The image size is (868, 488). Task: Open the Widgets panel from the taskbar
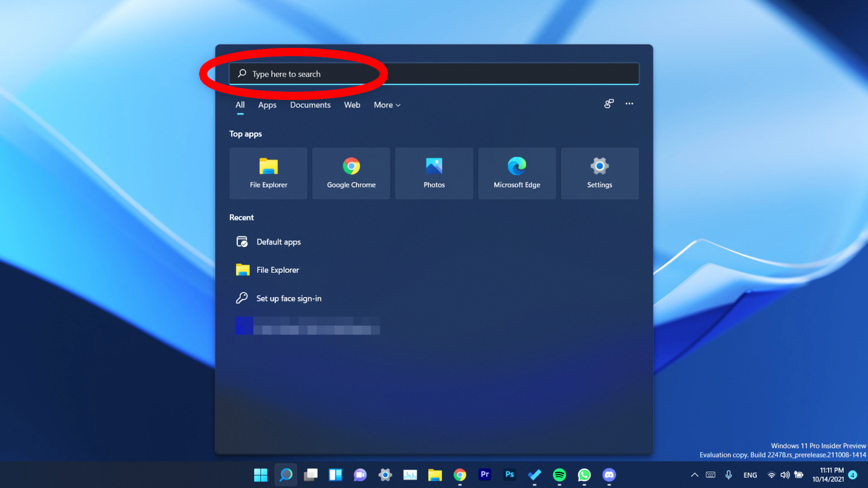tap(336, 475)
